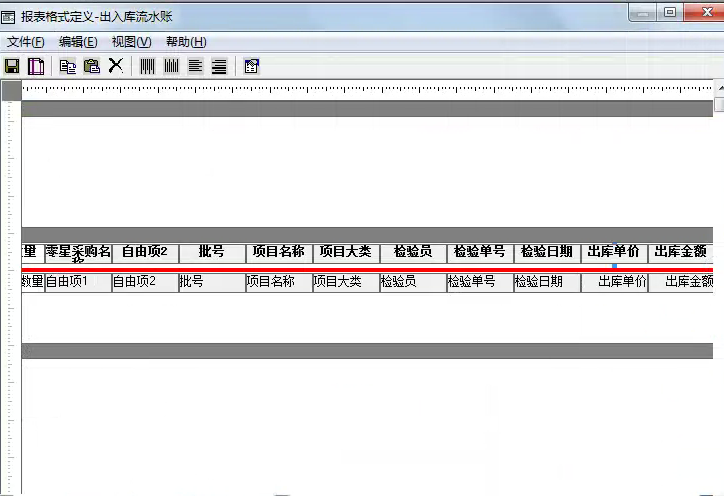Open the properties icon at toolbar end

(x=251, y=66)
